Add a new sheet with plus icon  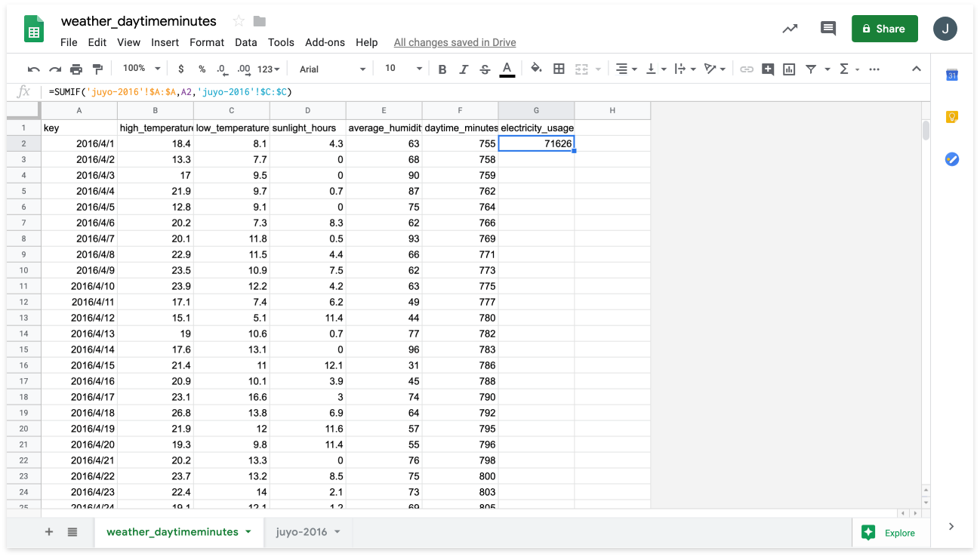click(49, 531)
